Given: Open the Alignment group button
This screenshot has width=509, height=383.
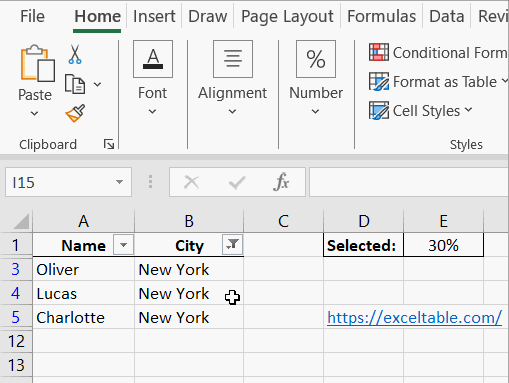Looking at the screenshot, I should [x=233, y=59].
